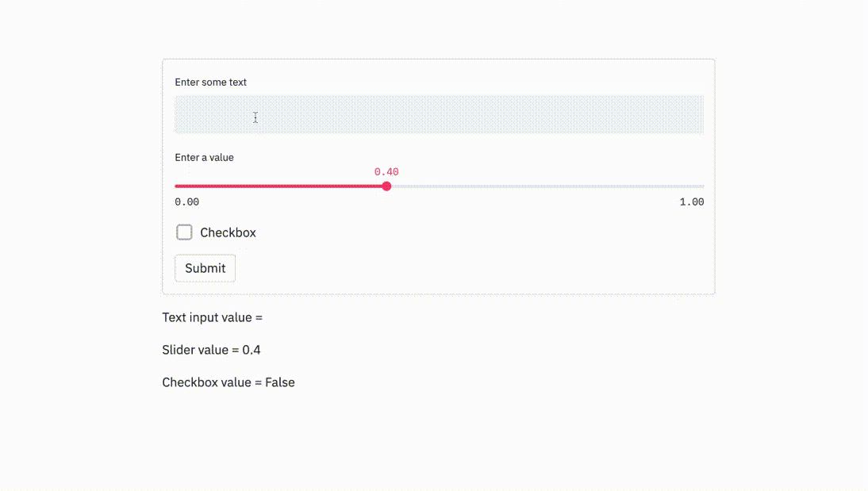This screenshot has height=491, width=868.
Task: Click the unfilled gray portion of slider track
Action: tap(547, 186)
